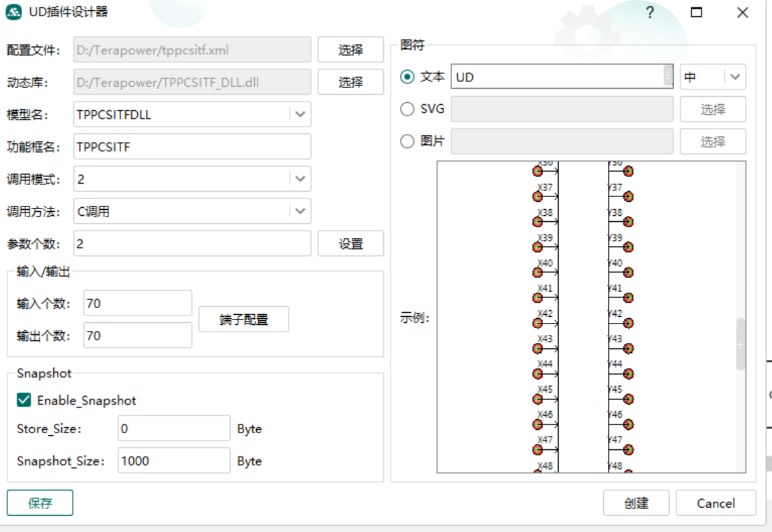The width and height of the screenshot is (772, 532).
Task: Select the X45 input terminal circle
Action: pos(538,399)
